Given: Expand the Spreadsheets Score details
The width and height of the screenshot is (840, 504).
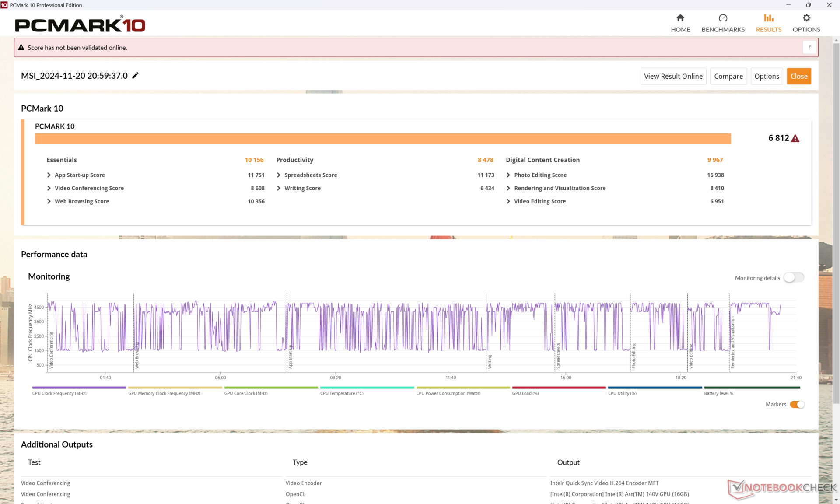Looking at the screenshot, I should (279, 175).
